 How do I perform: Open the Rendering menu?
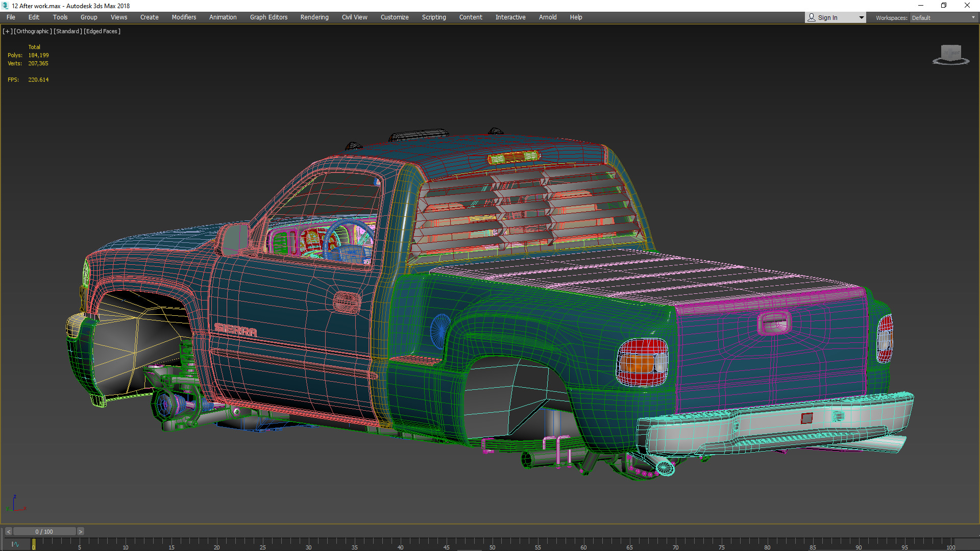[x=314, y=17]
